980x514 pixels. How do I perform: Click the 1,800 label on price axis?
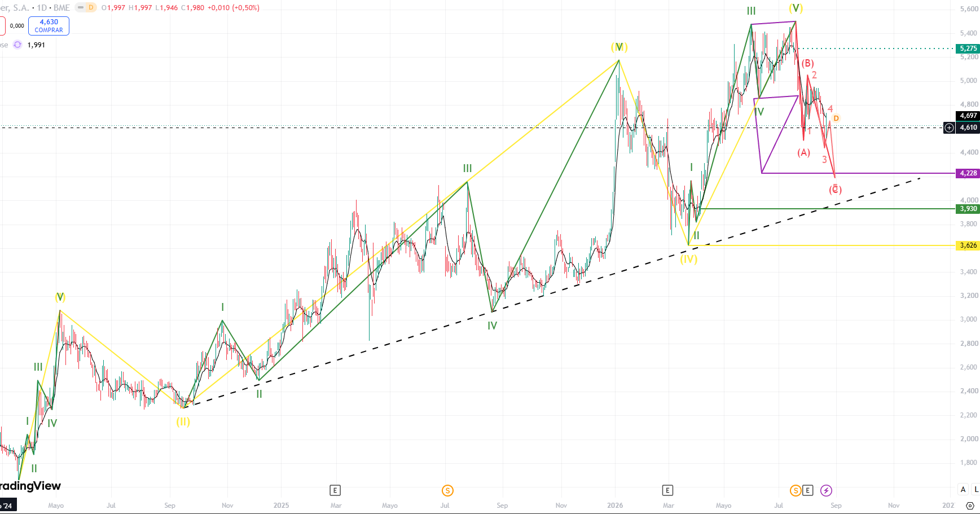[x=969, y=463]
